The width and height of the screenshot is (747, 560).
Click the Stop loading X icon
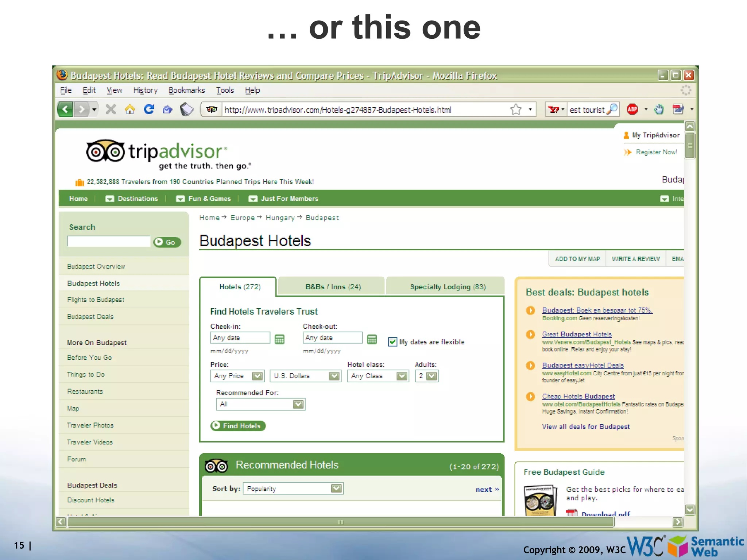click(x=111, y=109)
